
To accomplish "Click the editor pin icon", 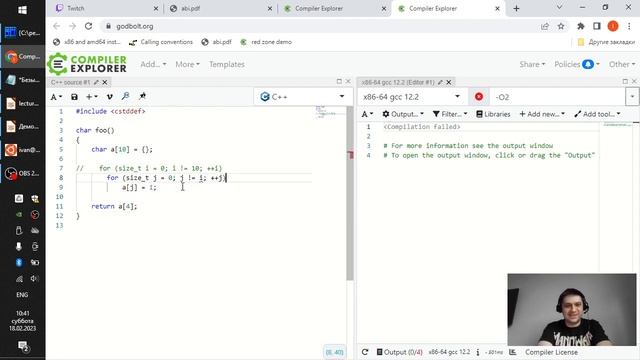I will (142, 96).
